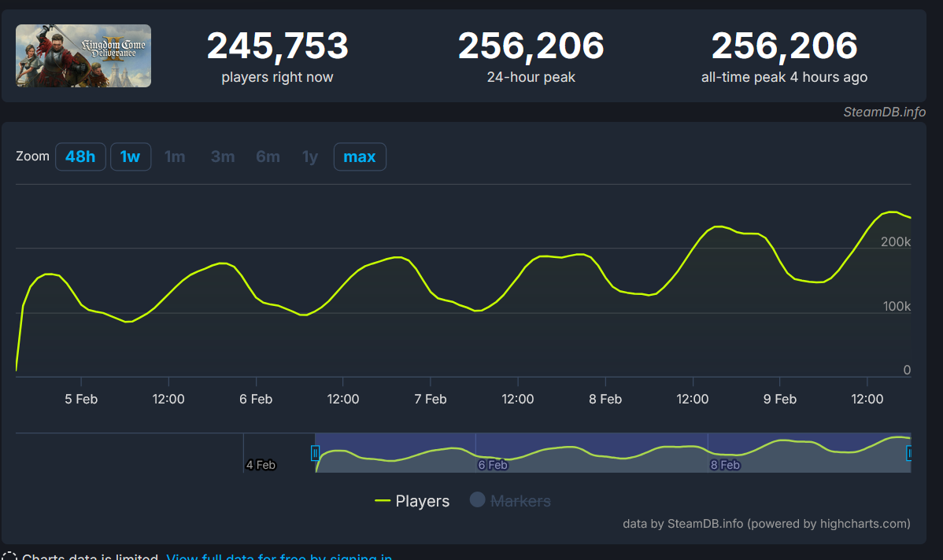943x560 pixels.
Task: Click the 4 Feb label in navigator
Action: [261, 465]
